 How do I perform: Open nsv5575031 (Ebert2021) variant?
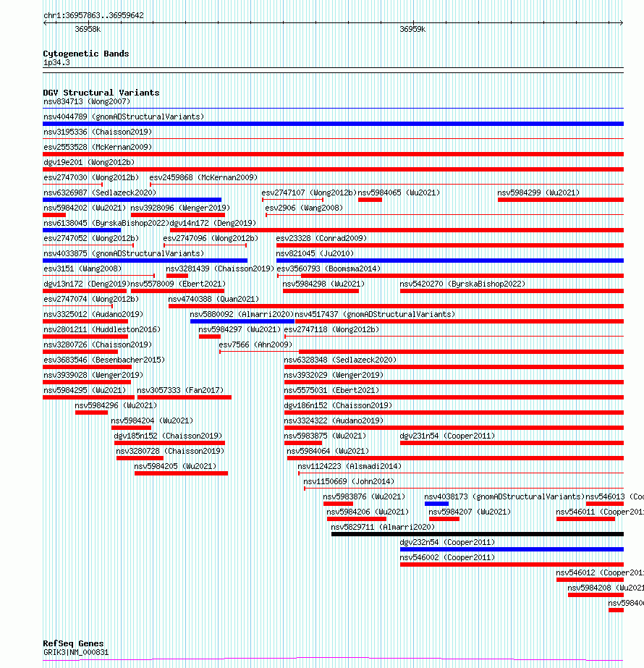click(x=331, y=390)
